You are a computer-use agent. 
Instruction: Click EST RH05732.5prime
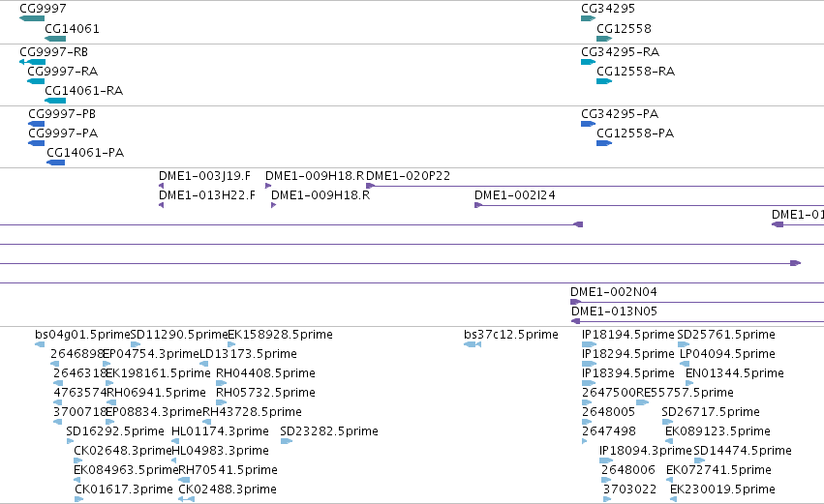(x=265, y=393)
